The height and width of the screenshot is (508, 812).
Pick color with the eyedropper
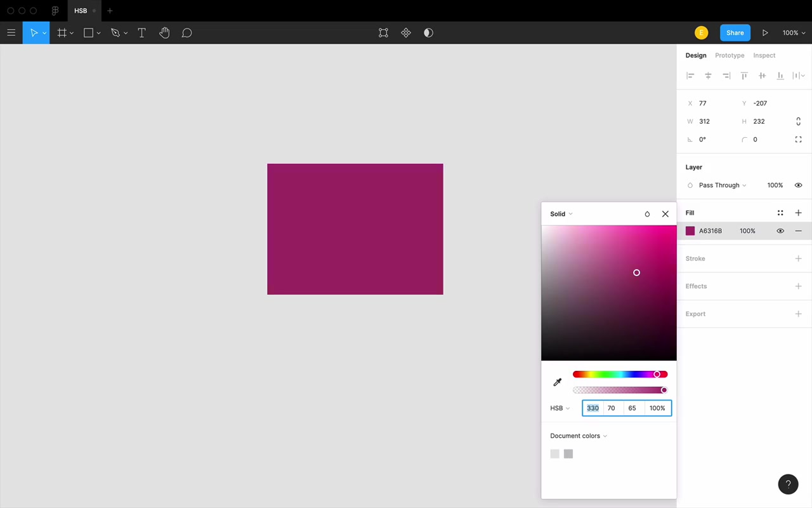[x=558, y=382]
